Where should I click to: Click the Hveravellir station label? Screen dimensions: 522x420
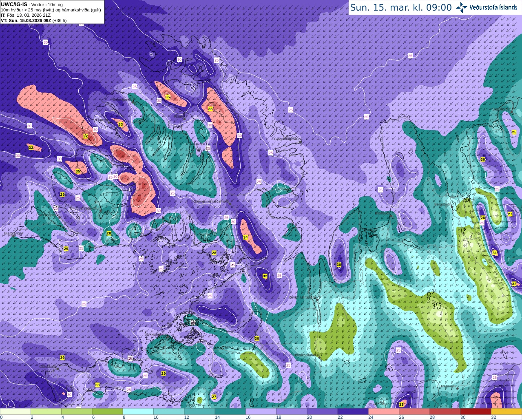pos(448,385)
